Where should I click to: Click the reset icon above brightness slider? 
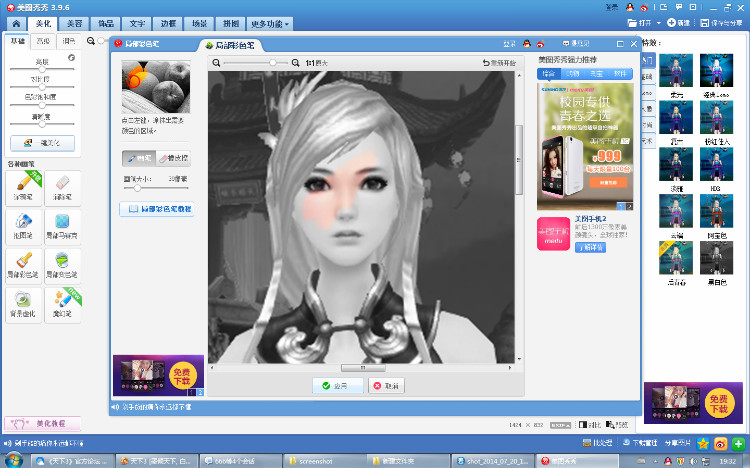[71, 57]
